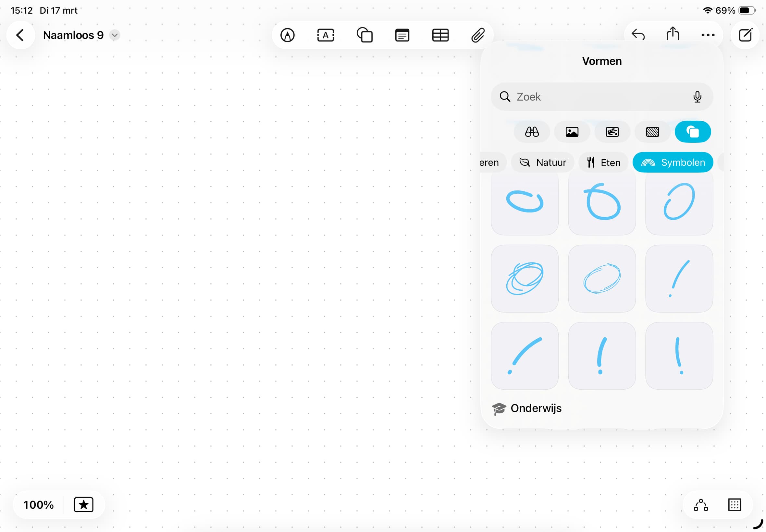
Task: Toggle the connector lines button
Action: tap(701, 505)
